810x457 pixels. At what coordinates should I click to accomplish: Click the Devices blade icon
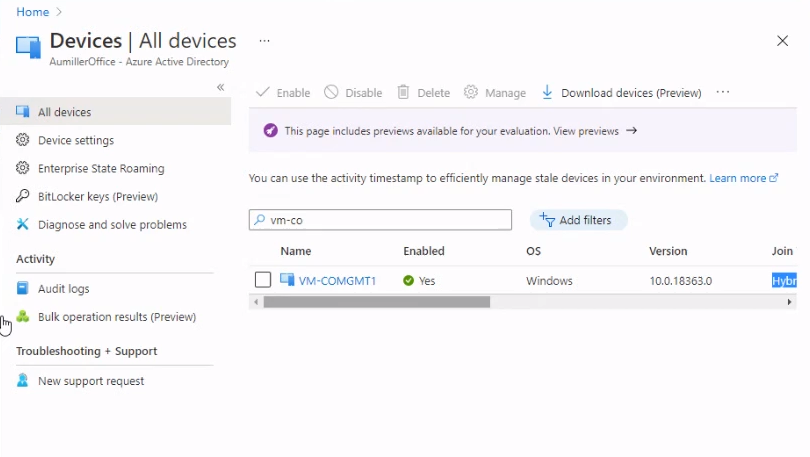pos(28,46)
